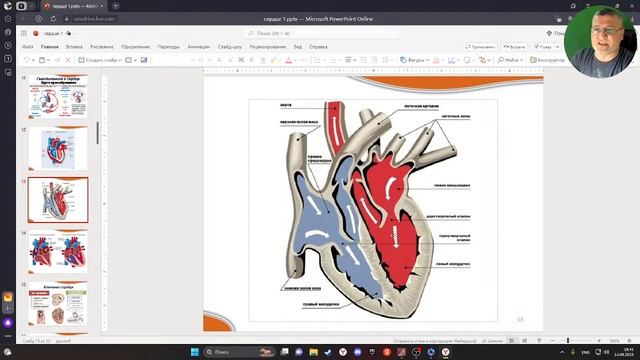The image size is (640, 360).
Task: Toggle italic with the К button
Action: [252, 60]
